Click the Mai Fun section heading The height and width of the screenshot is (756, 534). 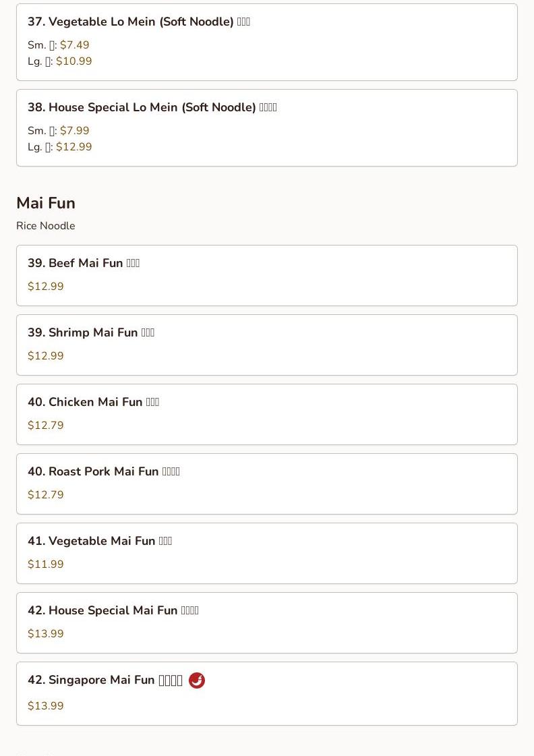coord(46,203)
